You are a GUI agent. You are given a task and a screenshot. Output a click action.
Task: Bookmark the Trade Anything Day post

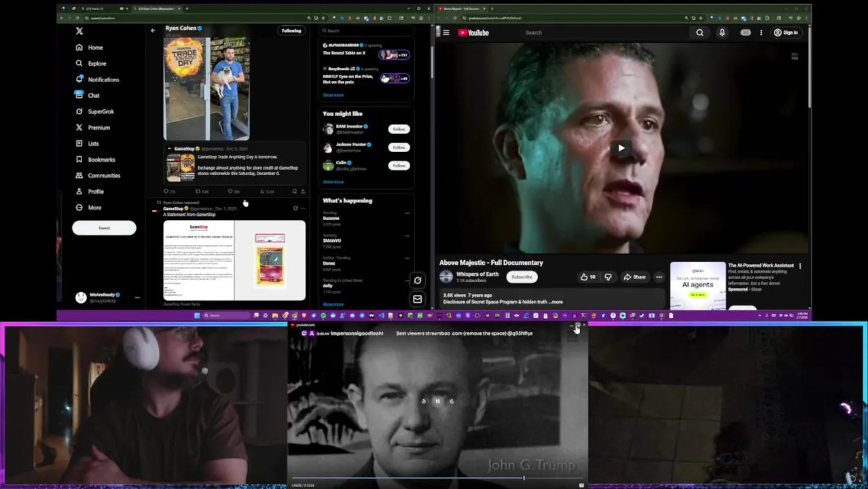(294, 192)
